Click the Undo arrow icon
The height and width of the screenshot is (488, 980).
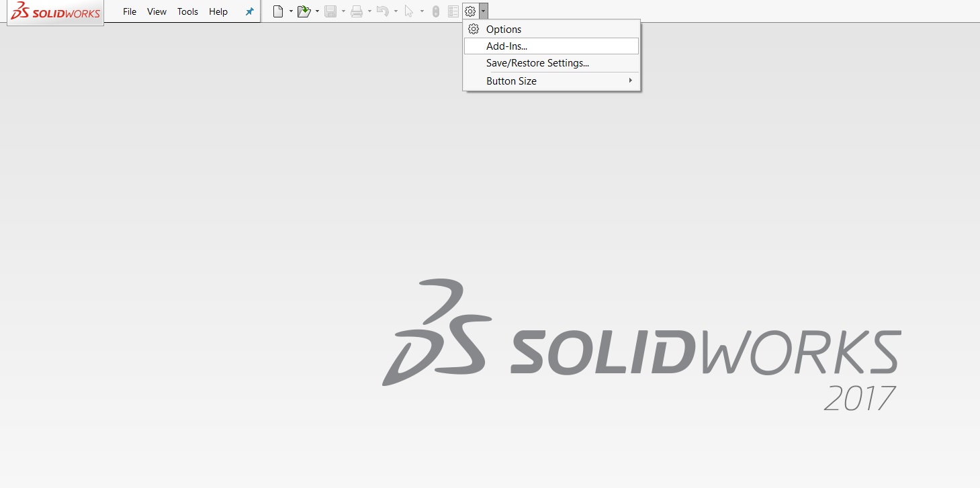coord(383,11)
